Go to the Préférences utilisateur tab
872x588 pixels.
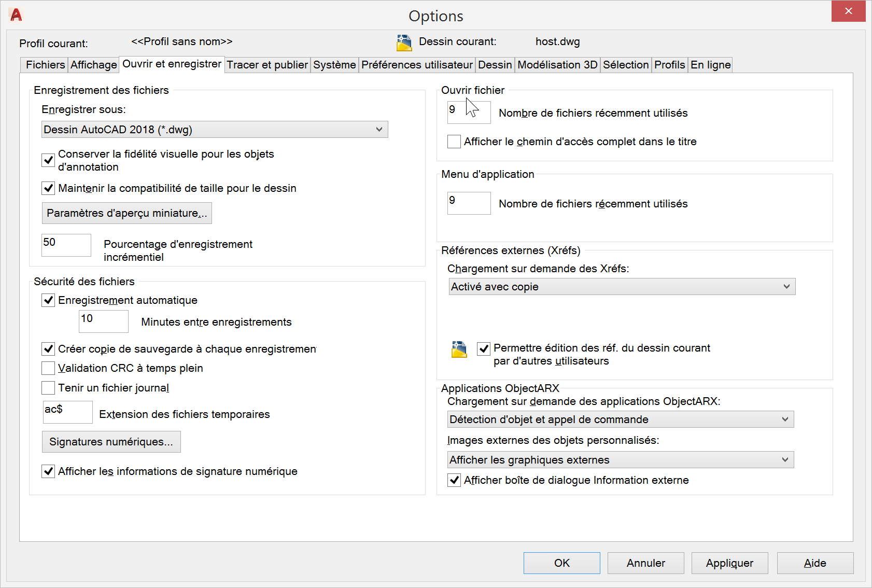point(417,65)
